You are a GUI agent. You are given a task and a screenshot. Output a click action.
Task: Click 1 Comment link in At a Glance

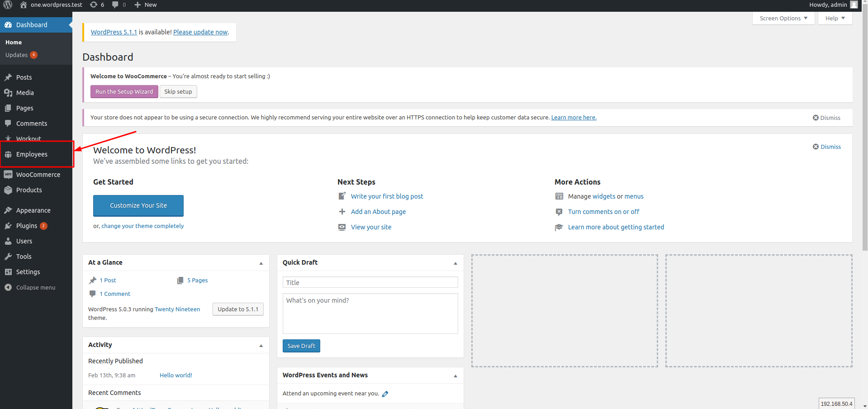(115, 294)
